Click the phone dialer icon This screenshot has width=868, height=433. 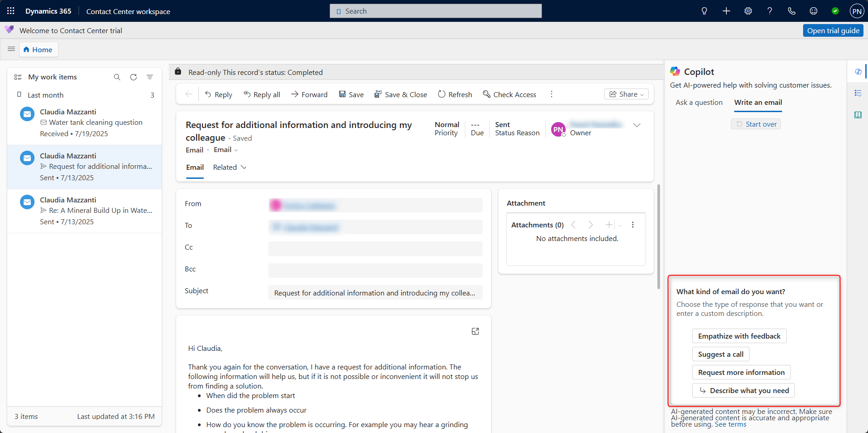coord(791,11)
